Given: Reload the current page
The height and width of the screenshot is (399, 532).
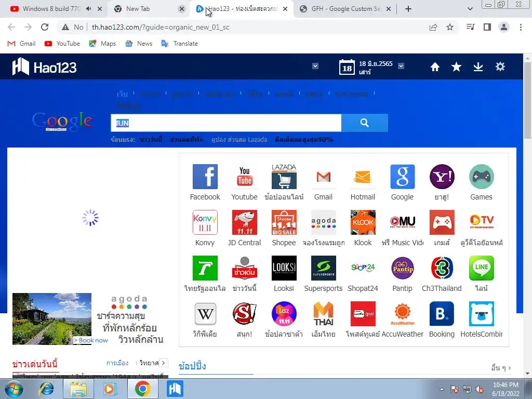Looking at the screenshot, I should (45, 27).
